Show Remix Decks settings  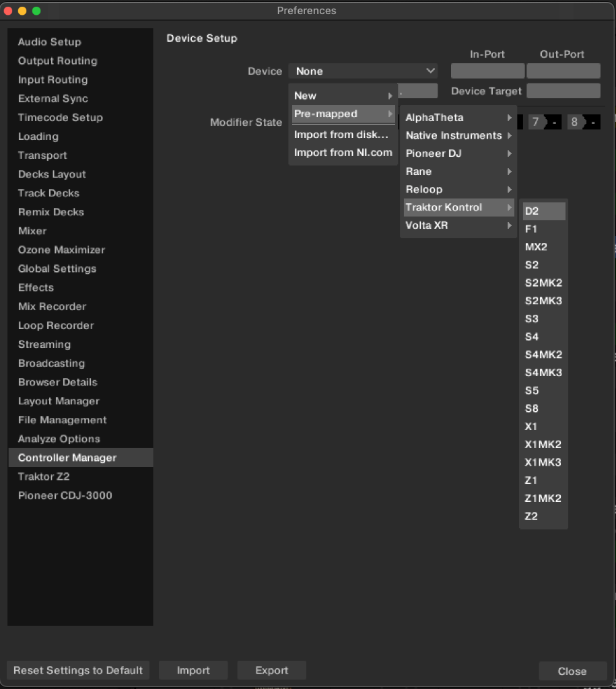[x=81, y=212]
